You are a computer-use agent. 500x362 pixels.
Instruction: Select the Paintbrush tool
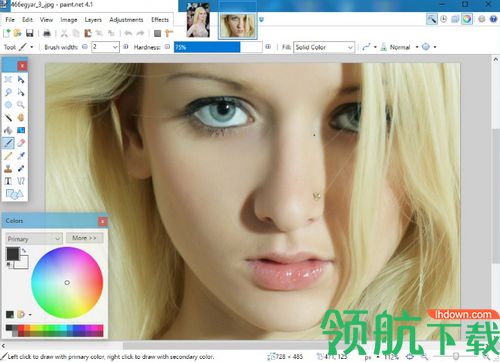[8, 143]
